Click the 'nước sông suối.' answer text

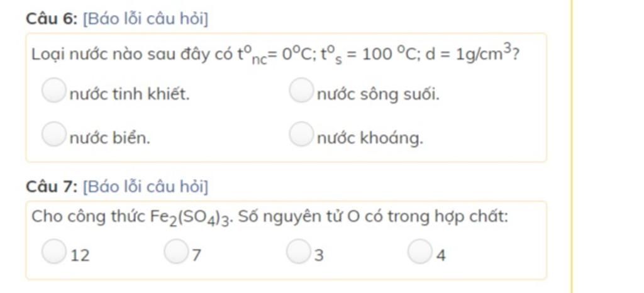pos(378,95)
